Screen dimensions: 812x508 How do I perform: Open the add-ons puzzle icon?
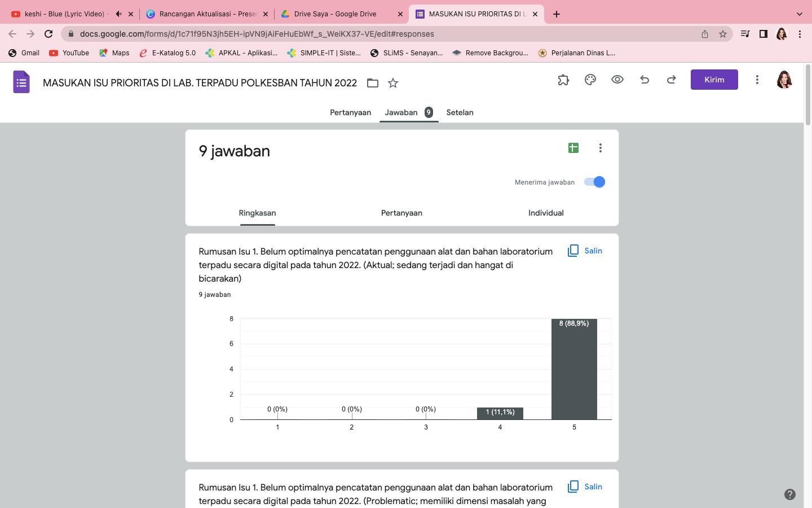[563, 80]
